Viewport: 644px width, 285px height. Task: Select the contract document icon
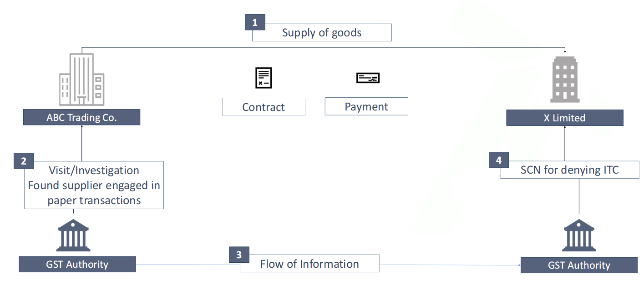pyautogui.click(x=264, y=78)
